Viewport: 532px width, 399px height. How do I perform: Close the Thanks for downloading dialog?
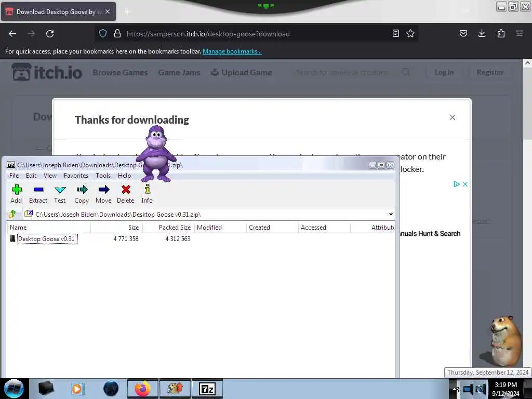click(x=453, y=117)
